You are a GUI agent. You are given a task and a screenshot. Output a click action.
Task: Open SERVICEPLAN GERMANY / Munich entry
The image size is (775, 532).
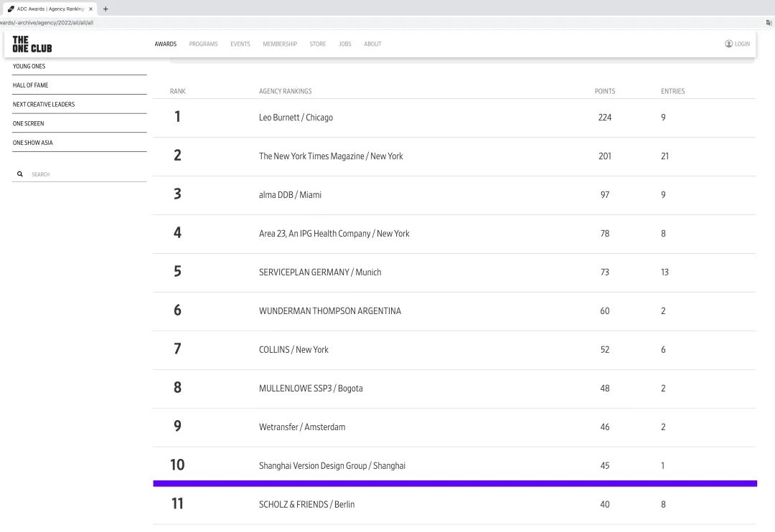320,272
